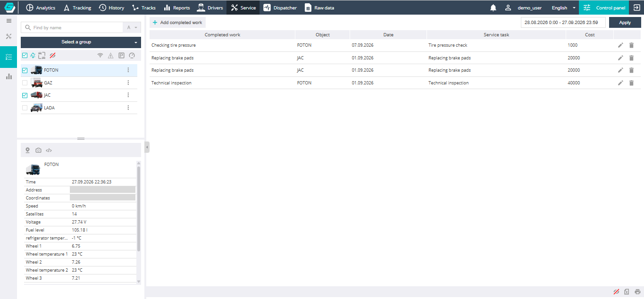The width and height of the screenshot is (644, 299).
Task: Export the table to Excel file
Action: [627, 292]
